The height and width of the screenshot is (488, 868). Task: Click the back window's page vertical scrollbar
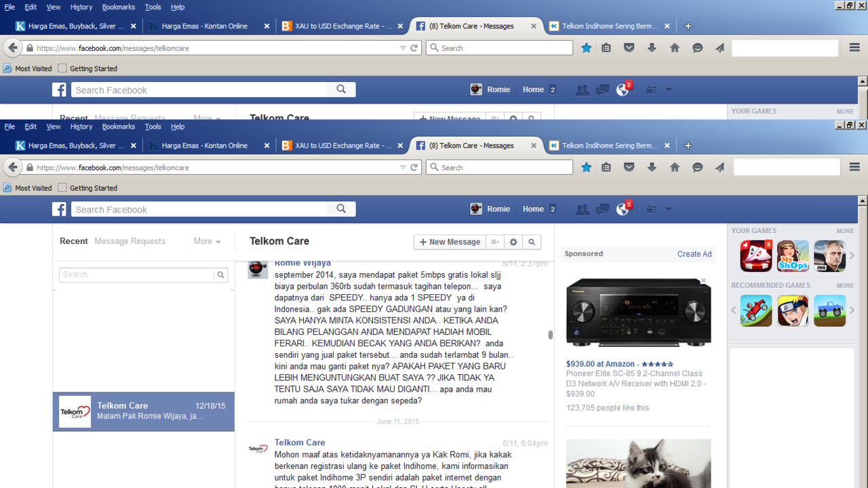863,98
